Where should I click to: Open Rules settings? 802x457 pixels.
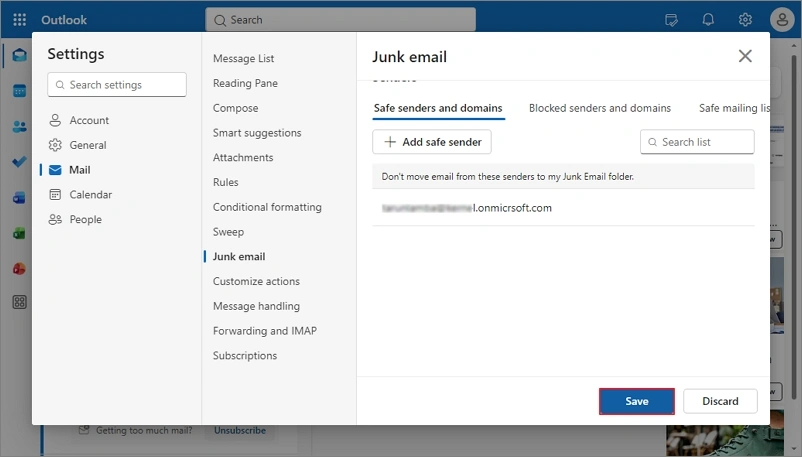[226, 182]
